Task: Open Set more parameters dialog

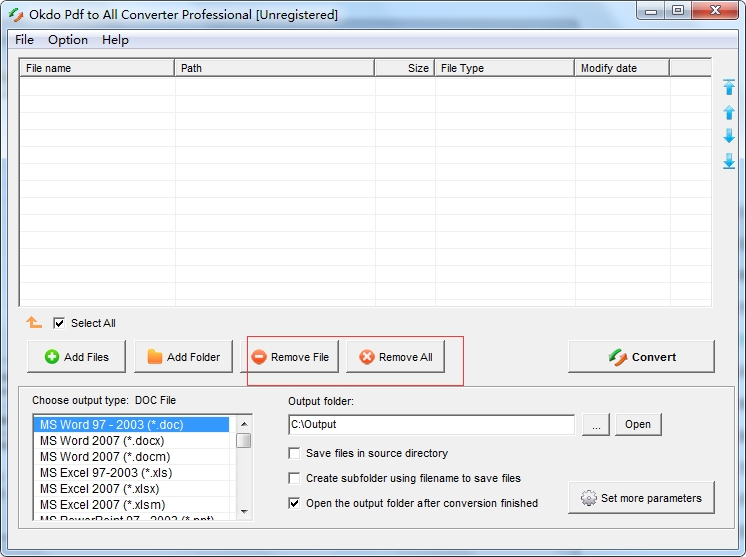Action: pos(641,498)
